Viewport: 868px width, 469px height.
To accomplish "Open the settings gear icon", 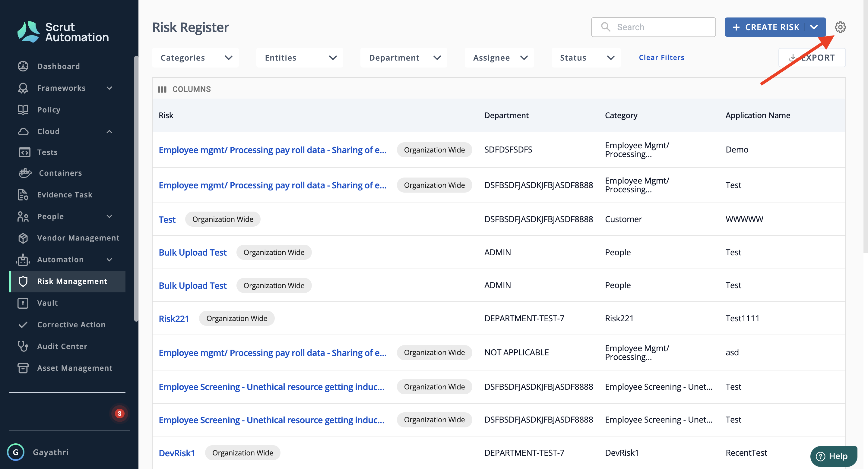I will [x=840, y=27].
